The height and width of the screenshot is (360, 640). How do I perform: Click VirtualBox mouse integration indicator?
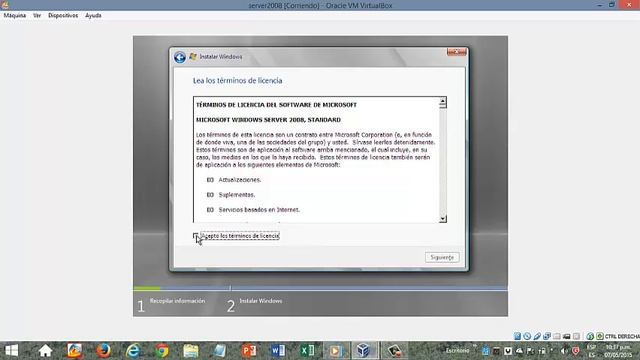point(590,336)
